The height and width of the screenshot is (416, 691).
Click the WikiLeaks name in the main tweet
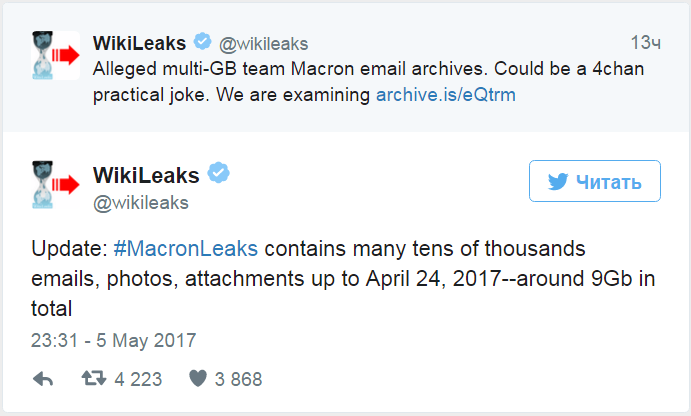point(146,175)
